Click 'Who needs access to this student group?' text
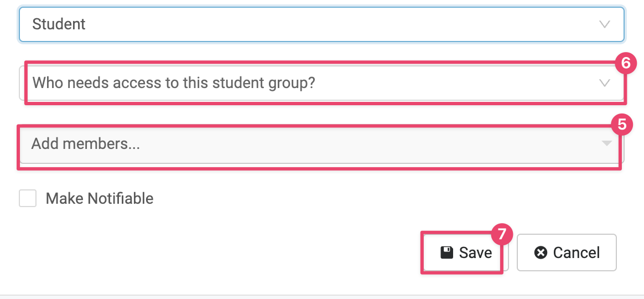This screenshot has height=299, width=644. [174, 83]
